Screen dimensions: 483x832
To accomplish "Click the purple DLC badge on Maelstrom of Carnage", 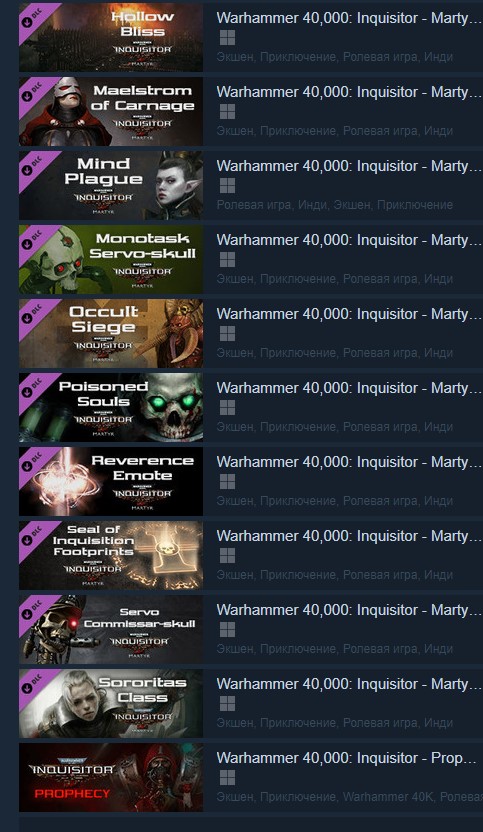I will point(33,92).
